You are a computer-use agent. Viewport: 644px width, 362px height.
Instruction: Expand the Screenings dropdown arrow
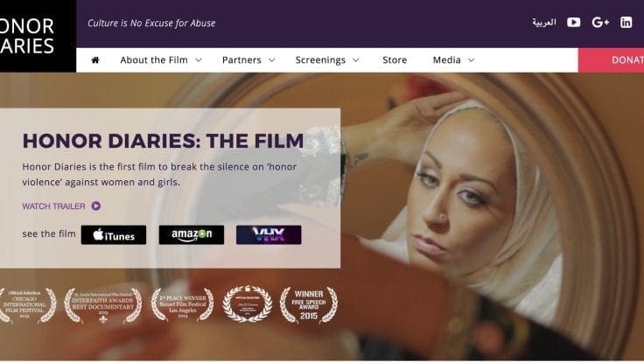click(356, 60)
